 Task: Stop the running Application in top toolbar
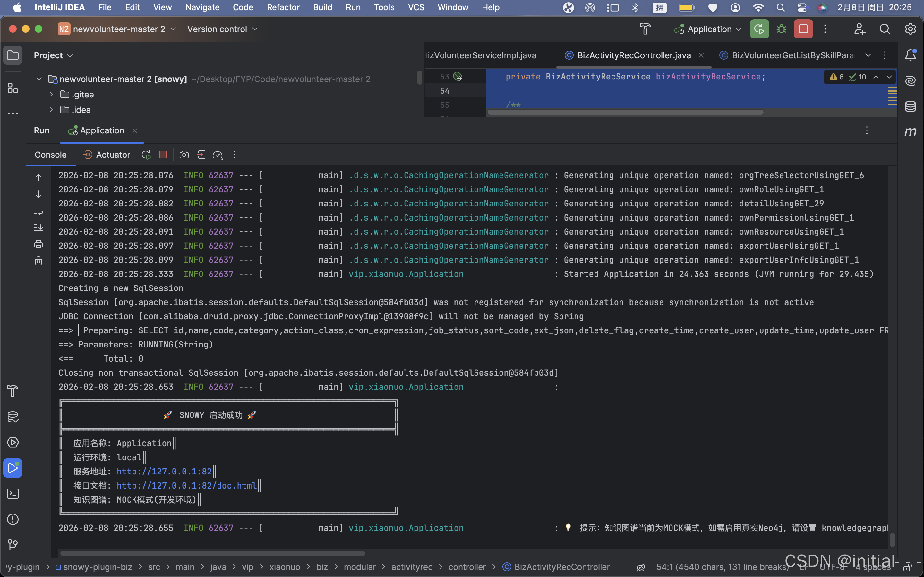coord(803,29)
